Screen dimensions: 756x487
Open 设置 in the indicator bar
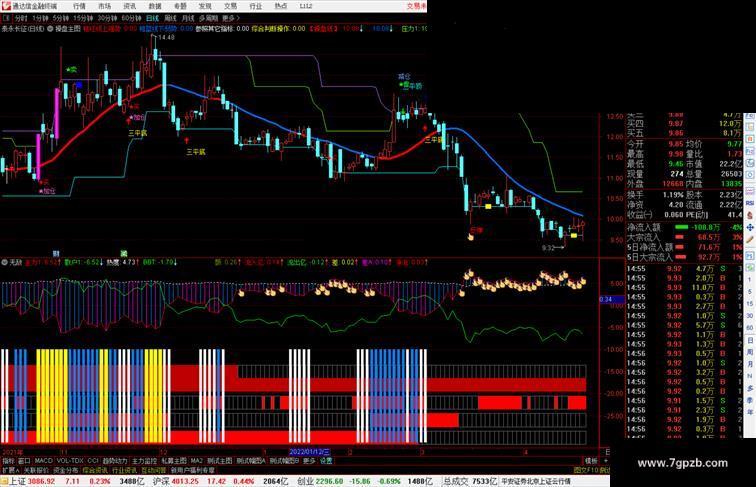click(x=326, y=461)
